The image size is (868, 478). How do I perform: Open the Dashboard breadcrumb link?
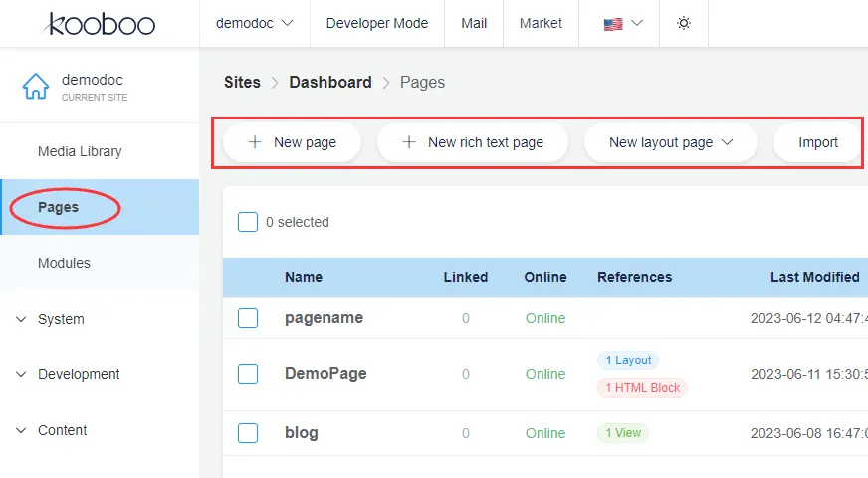pyautogui.click(x=329, y=82)
